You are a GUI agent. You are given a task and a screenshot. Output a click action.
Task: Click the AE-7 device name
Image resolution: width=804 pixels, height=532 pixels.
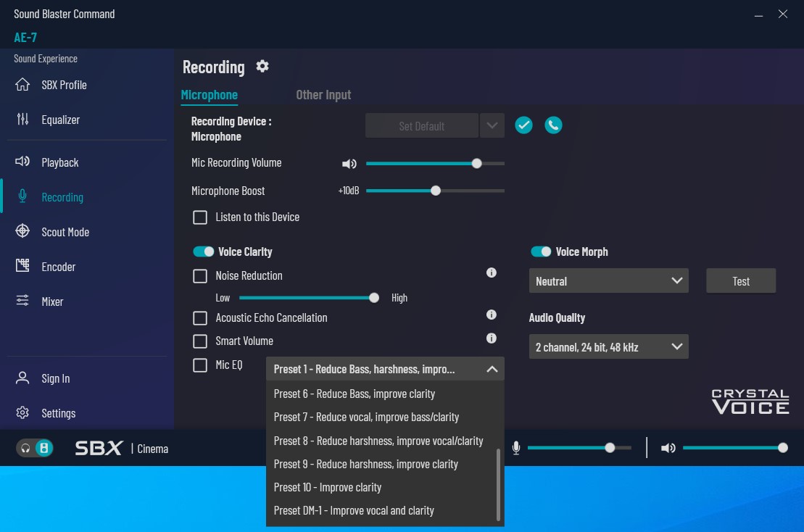point(25,38)
